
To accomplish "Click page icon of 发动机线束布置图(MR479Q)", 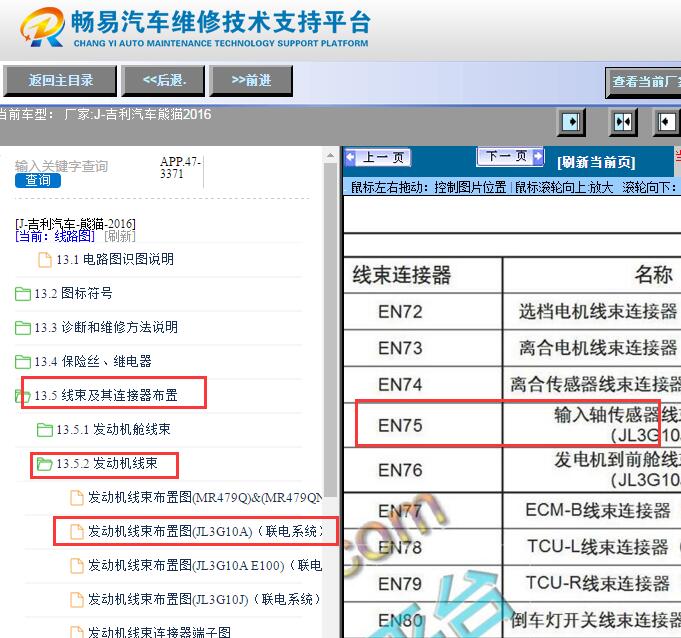I will point(77,498).
